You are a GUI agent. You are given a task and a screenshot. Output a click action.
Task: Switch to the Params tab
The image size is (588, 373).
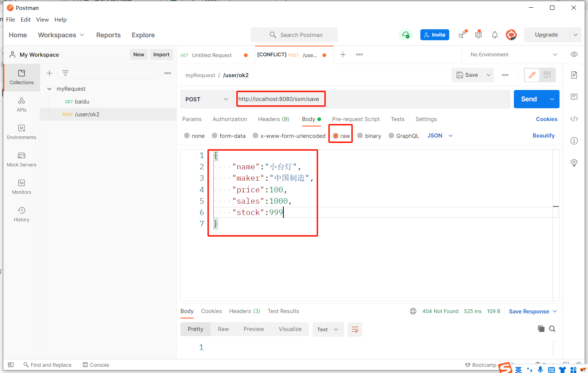click(192, 119)
